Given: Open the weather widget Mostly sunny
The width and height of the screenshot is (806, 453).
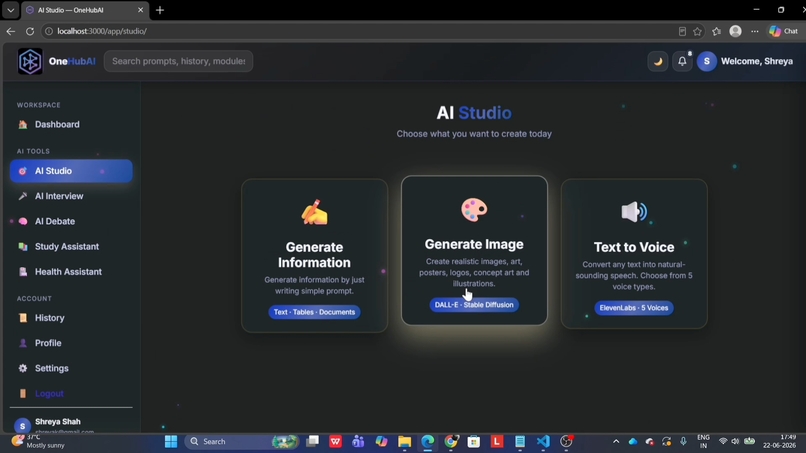Looking at the screenshot, I should [x=39, y=441].
